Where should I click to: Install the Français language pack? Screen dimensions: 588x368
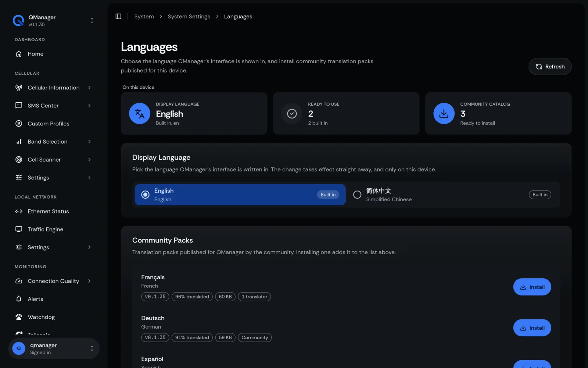pos(532,287)
